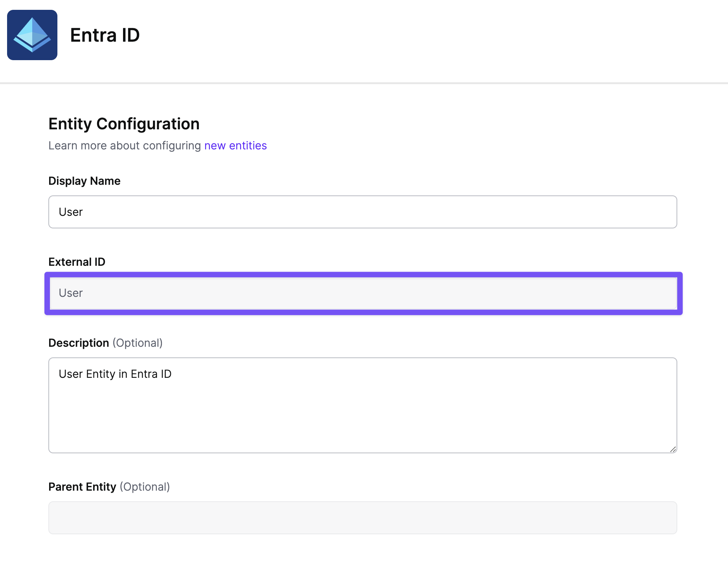The height and width of the screenshot is (574, 728).
Task: Grab the Description textarea resize handle
Action: pyautogui.click(x=673, y=449)
